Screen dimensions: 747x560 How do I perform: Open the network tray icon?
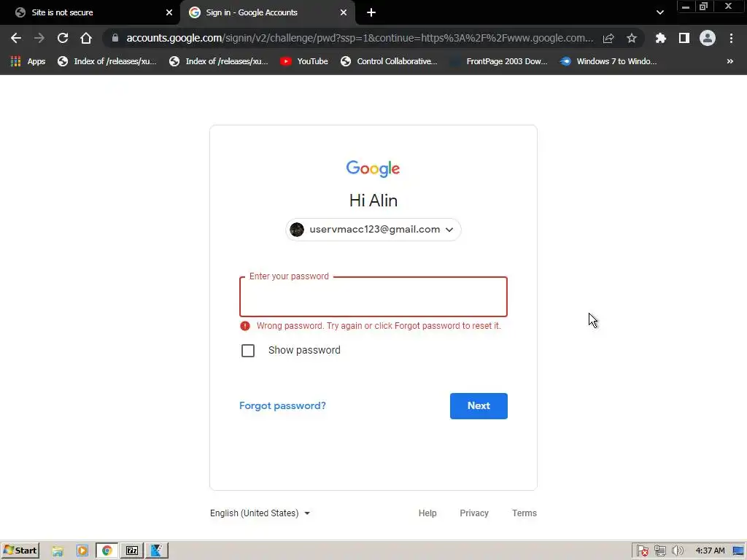(659, 551)
